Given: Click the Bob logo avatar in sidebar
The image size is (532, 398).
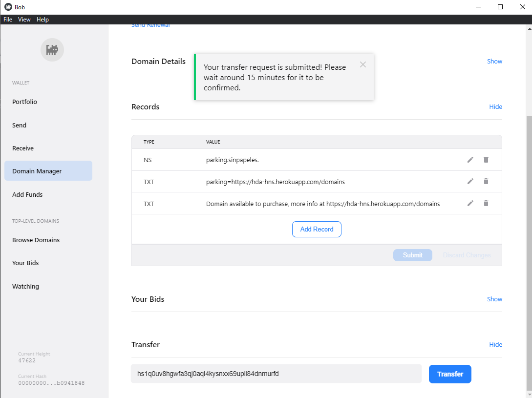Looking at the screenshot, I should (52, 49).
